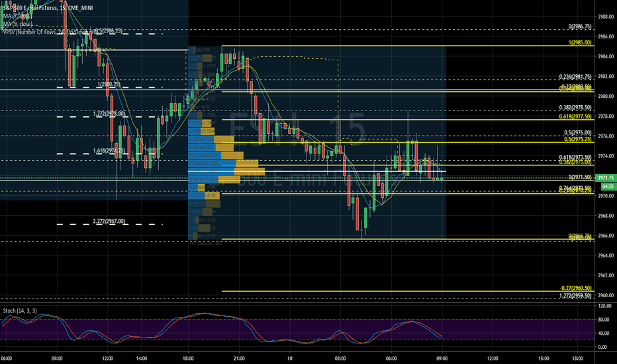
Task: Click 2980.00 on the price axis
Action: point(606,96)
